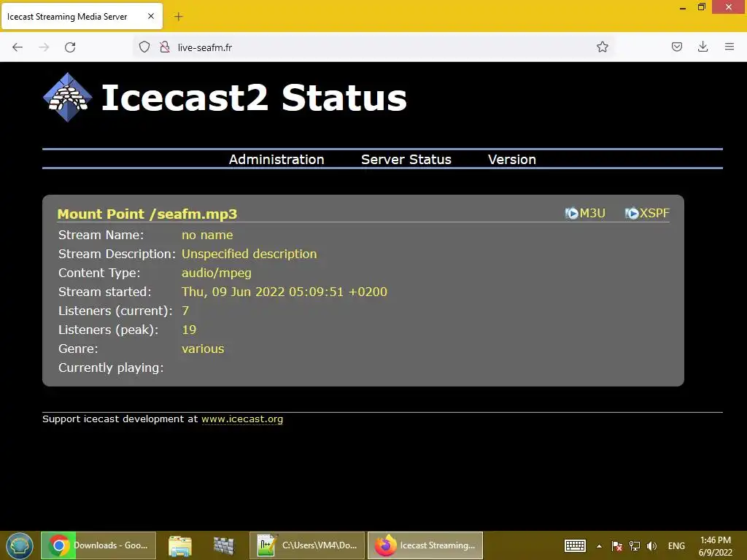Screen dimensions: 747x560
Task: Click the 'Unspecified description' text
Action: [x=249, y=254]
